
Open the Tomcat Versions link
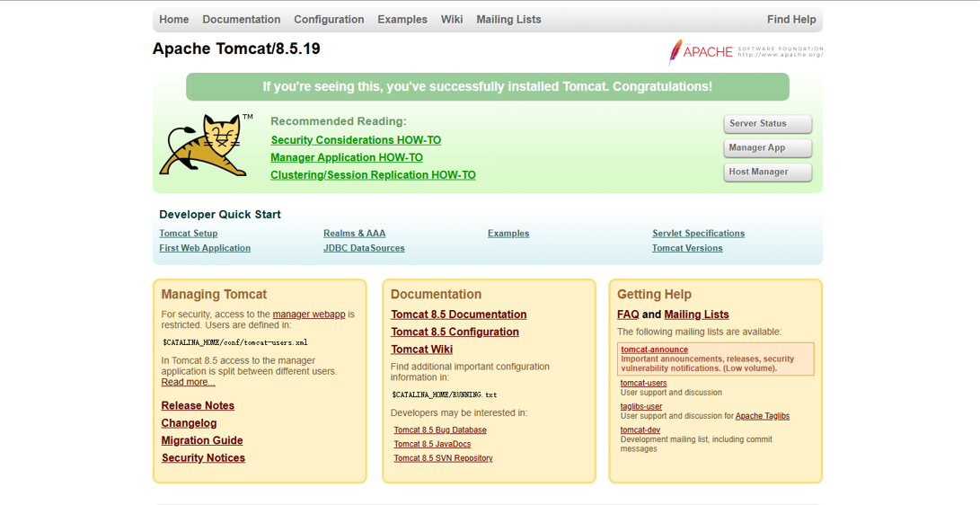[x=687, y=248]
